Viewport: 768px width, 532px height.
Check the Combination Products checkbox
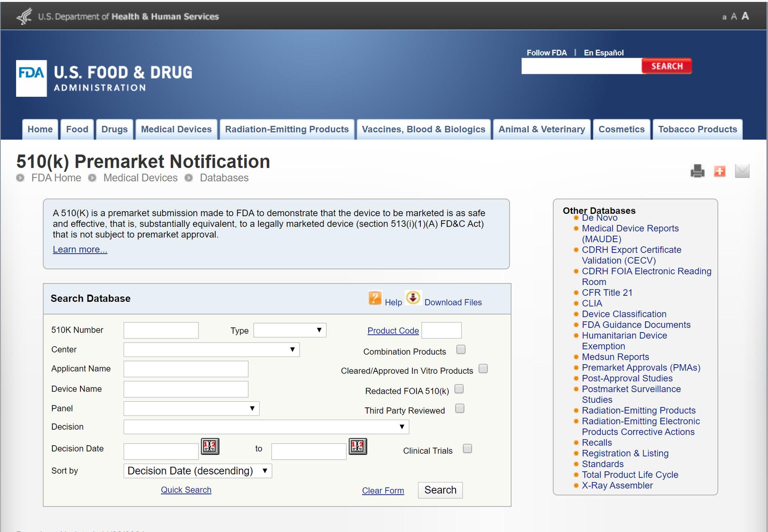point(461,349)
